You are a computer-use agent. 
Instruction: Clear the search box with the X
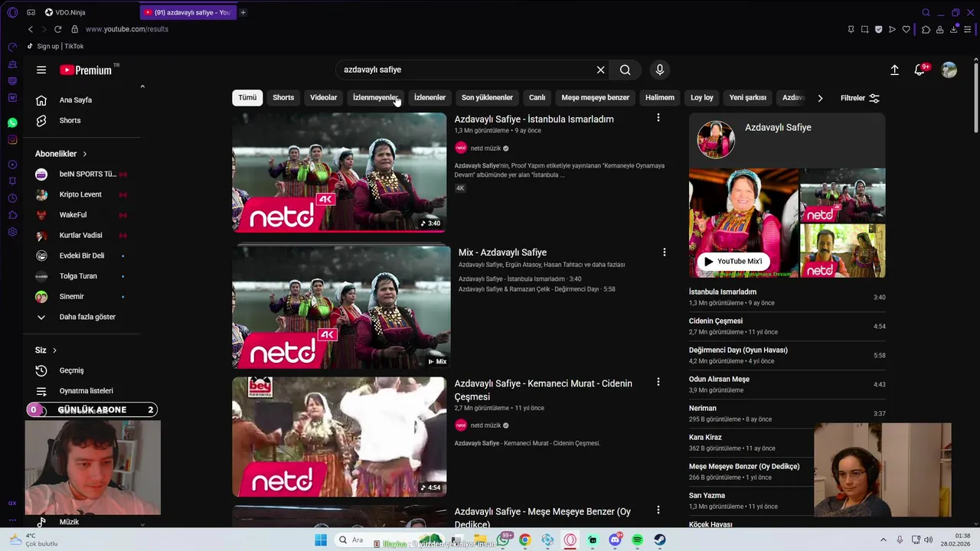click(x=600, y=70)
